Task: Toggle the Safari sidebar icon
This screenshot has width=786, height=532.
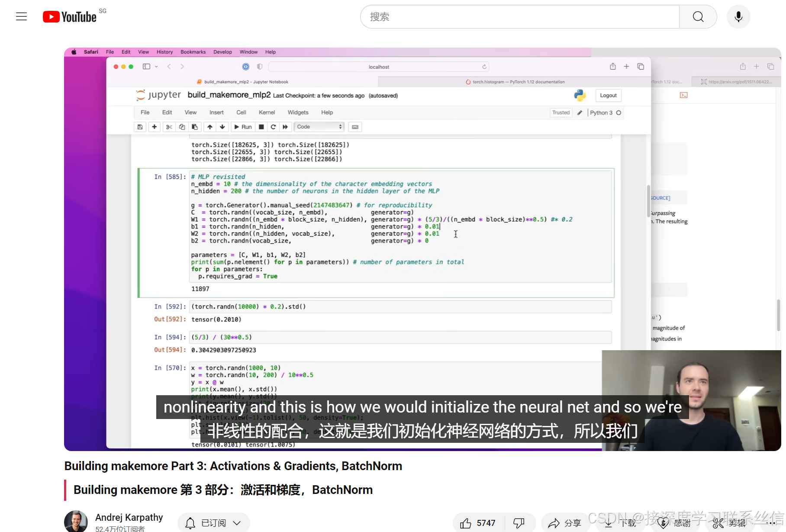Action: point(146,67)
